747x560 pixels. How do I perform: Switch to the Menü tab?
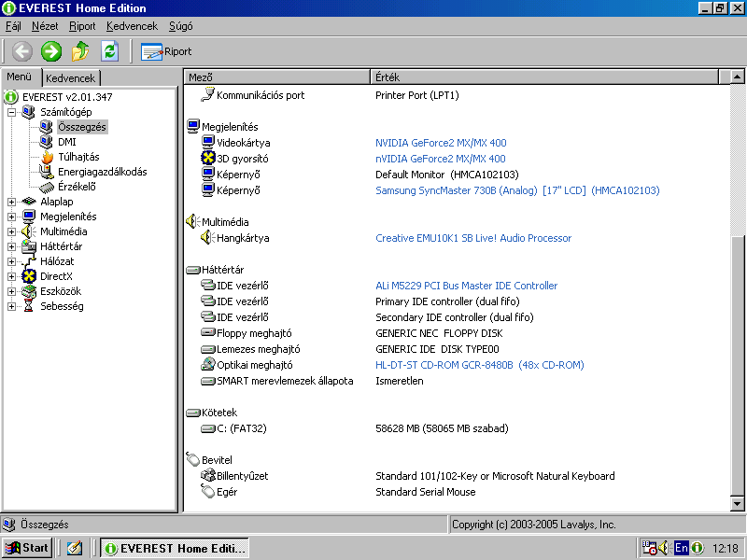(20, 77)
